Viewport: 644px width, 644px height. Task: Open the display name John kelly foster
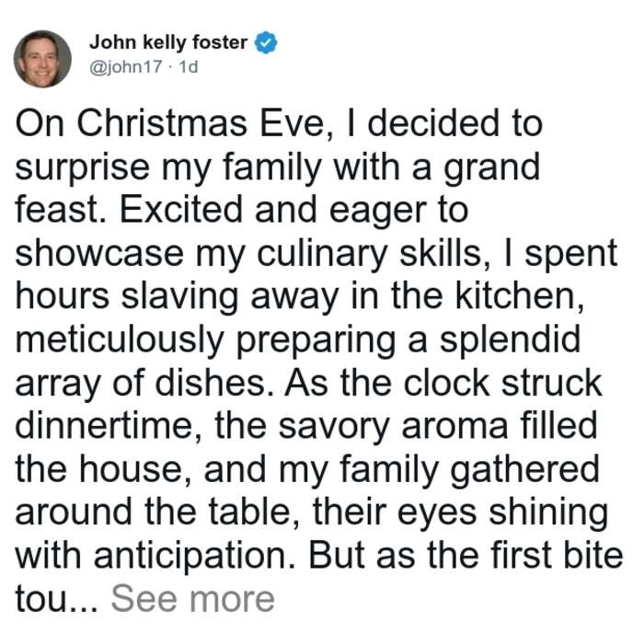coord(168,42)
